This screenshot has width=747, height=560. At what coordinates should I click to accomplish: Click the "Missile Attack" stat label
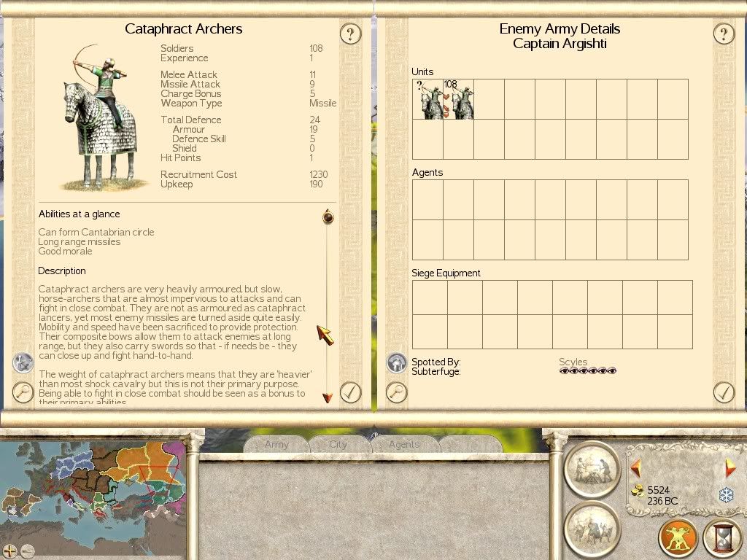pos(190,84)
